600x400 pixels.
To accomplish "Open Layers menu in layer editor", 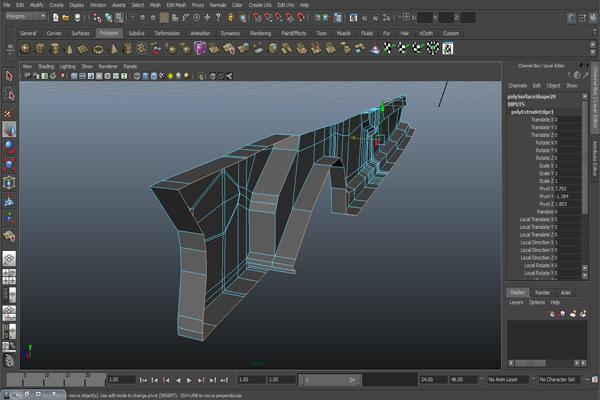I will pos(516,302).
